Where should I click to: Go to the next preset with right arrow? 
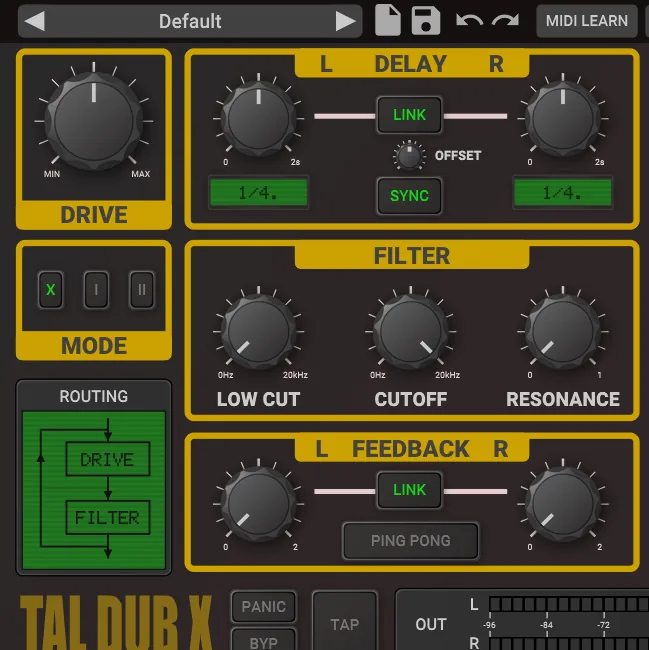click(345, 21)
